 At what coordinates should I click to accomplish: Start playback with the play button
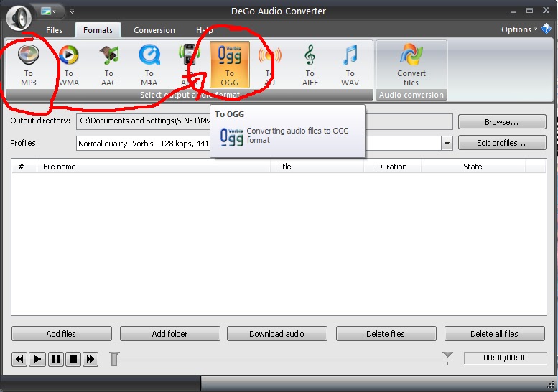pos(37,359)
